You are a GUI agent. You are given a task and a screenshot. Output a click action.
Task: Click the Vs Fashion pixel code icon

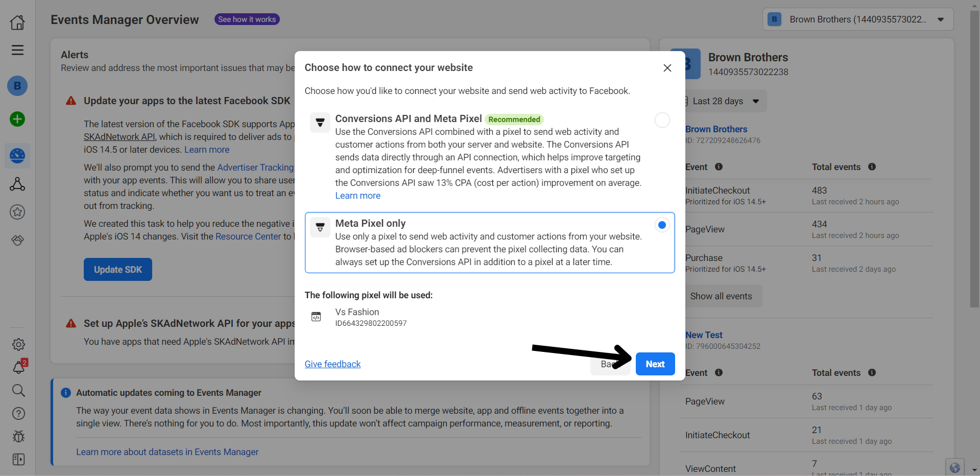click(x=316, y=317)
